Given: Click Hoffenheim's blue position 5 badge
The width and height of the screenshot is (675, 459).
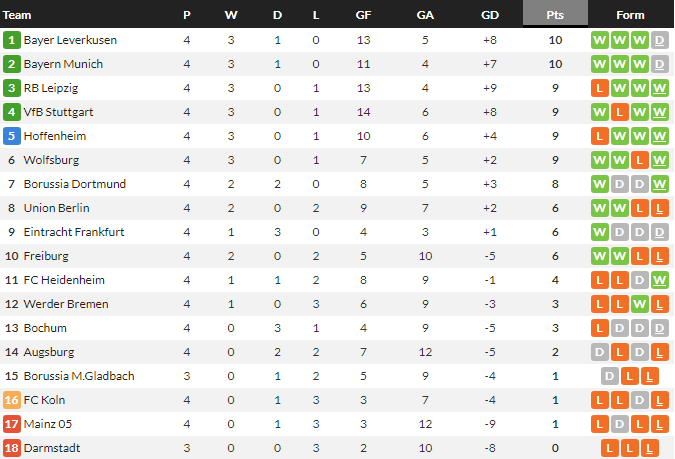Looking at the screenshot, I should click(12, 136).
